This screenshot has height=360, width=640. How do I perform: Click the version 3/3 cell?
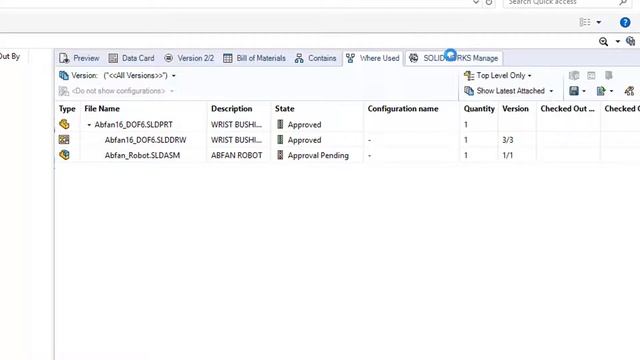[x=508, y=140]
